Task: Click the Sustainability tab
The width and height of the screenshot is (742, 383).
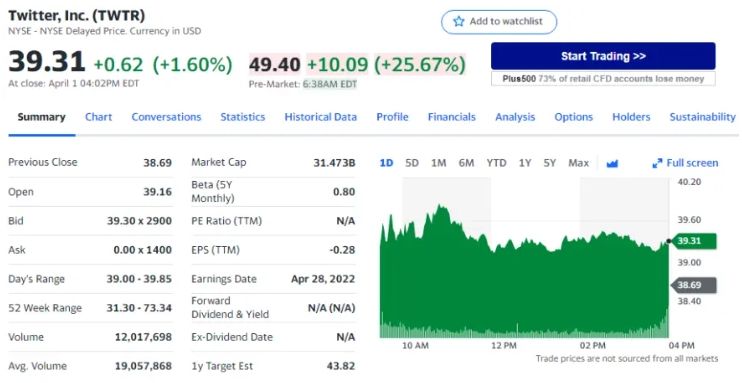Action: click(702, 117)
